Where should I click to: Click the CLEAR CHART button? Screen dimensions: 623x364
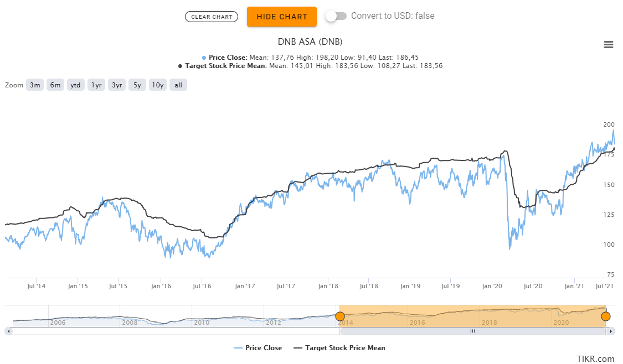[211, 17]
